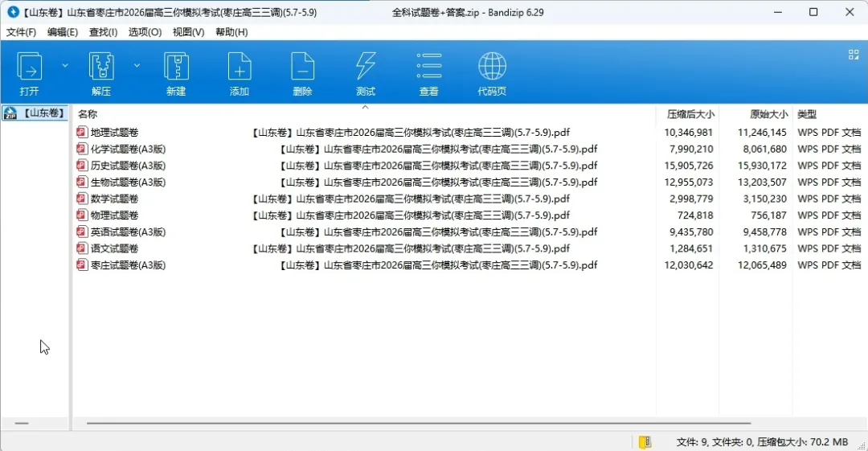Click original size 8,061,680
The height and width of the screenshot is (451, 868).
click(x=764, y=149)
